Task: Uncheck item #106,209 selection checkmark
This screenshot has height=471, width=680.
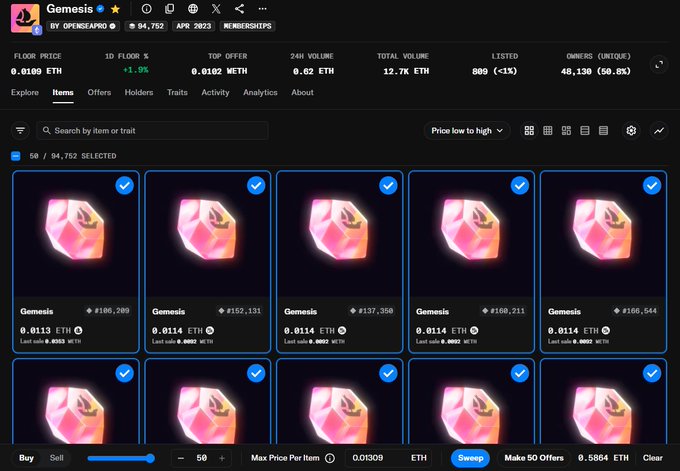Action: [x=124, y=186]
